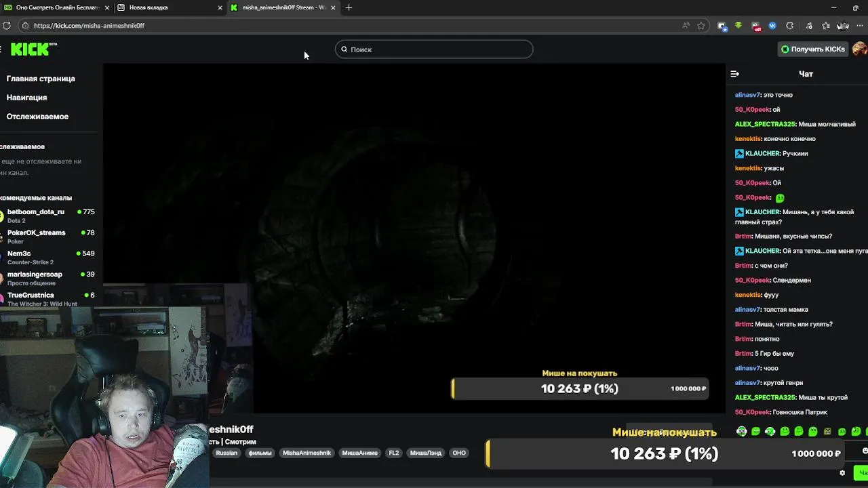Screen dimensions: 868x488
Task: Click the in-video donation goal bar 10 263 ₽
Action: [580, 388]
